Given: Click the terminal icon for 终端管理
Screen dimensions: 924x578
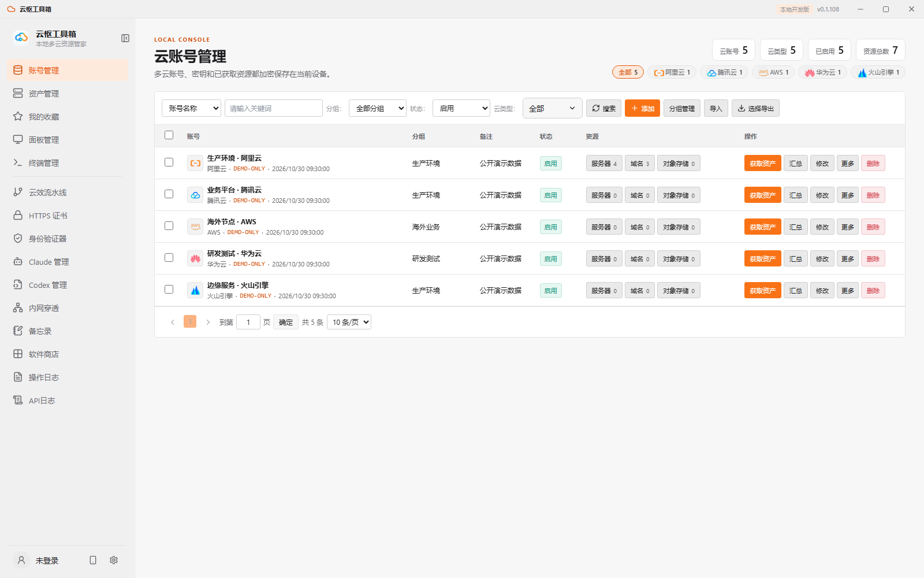Looking at the screenshot, I should click(x=18, y=162).
